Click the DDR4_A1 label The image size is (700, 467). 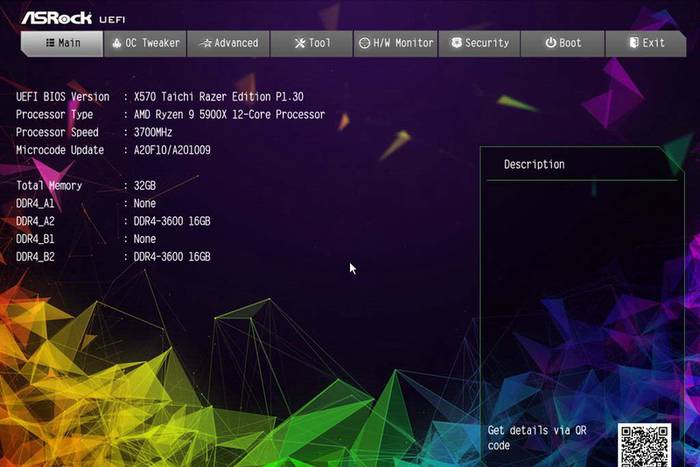[35, 204]
